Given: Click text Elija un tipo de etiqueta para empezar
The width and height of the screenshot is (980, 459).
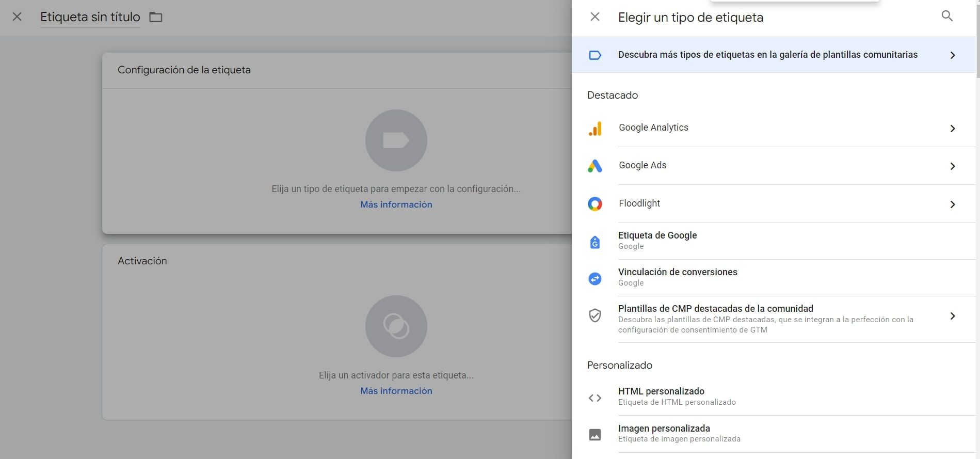Looking at the screenshot, I should pos(396,189).
